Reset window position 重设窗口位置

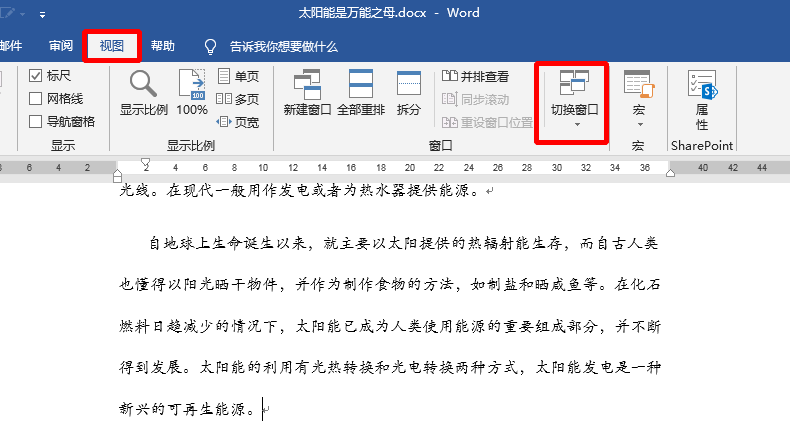point(487,122)
